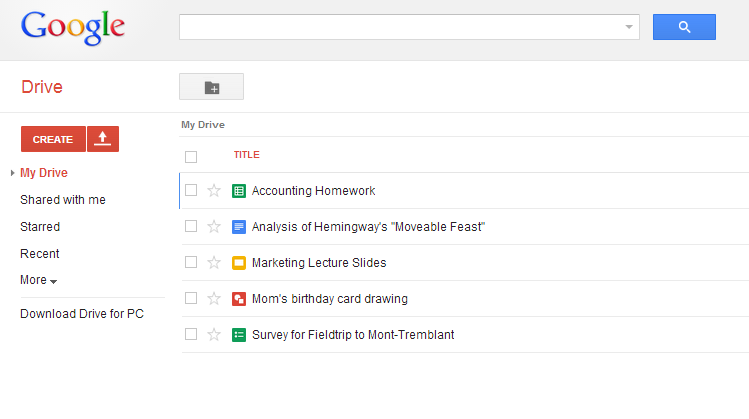Select the checkbox for Survey for Fieldtrip

click(191, 335)
